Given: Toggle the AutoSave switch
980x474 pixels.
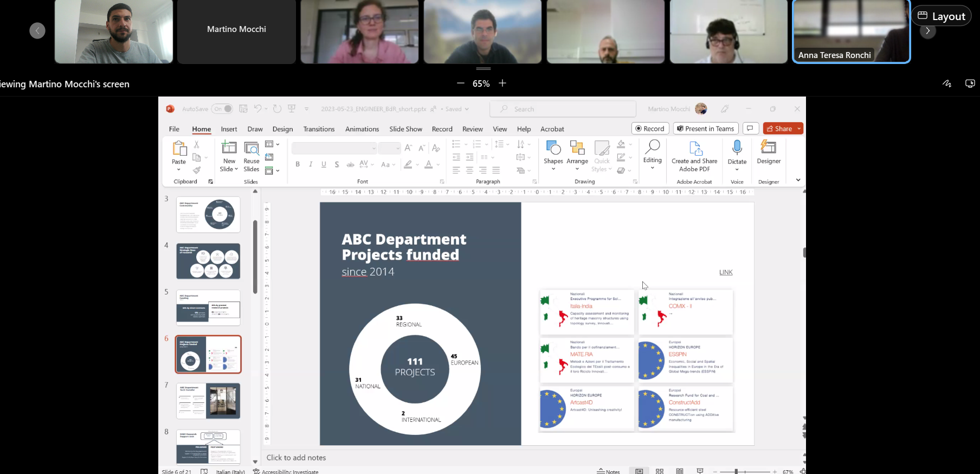Looking at the screenshot, I should coord(222,109).
